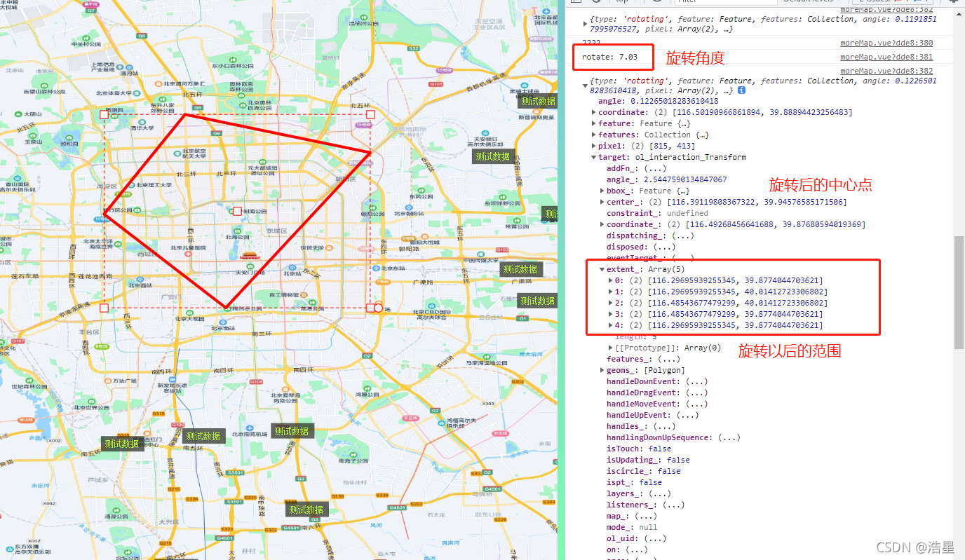Click the top-left transform handle on the map
Viewport: 965px width, 560px height.
click(x=104, y=114)
